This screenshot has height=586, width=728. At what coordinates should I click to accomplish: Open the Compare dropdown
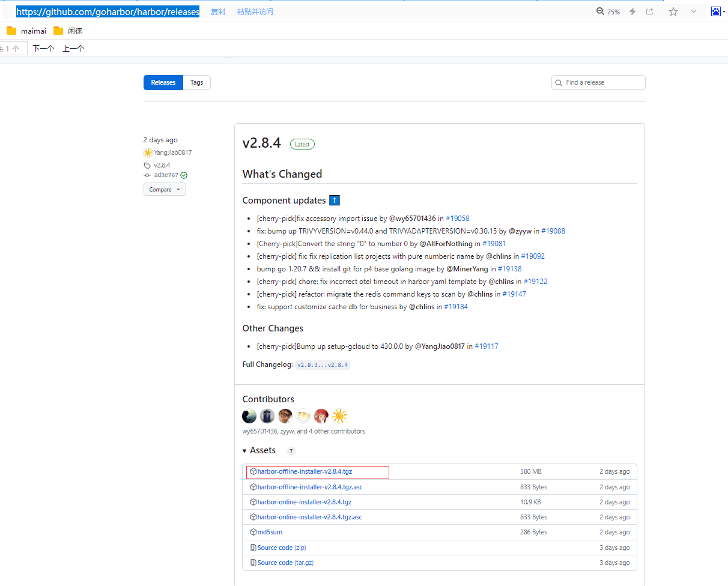[x=165, y=189]
